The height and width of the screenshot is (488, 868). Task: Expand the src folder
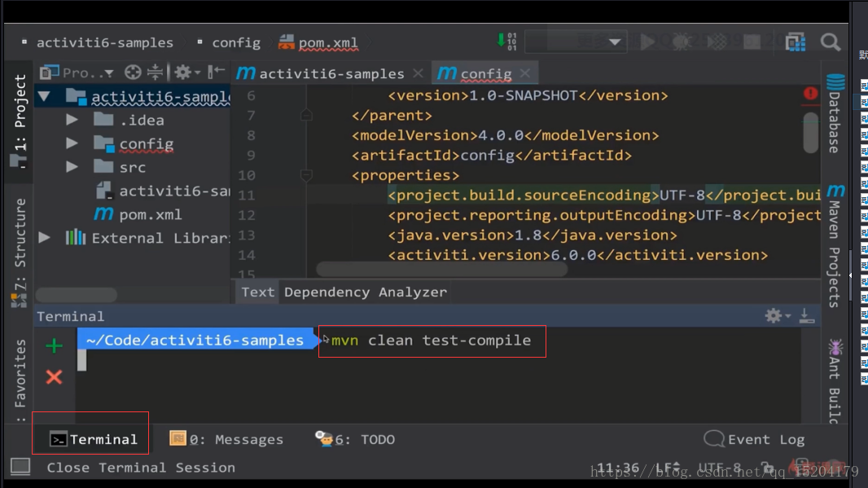(72, 167)
